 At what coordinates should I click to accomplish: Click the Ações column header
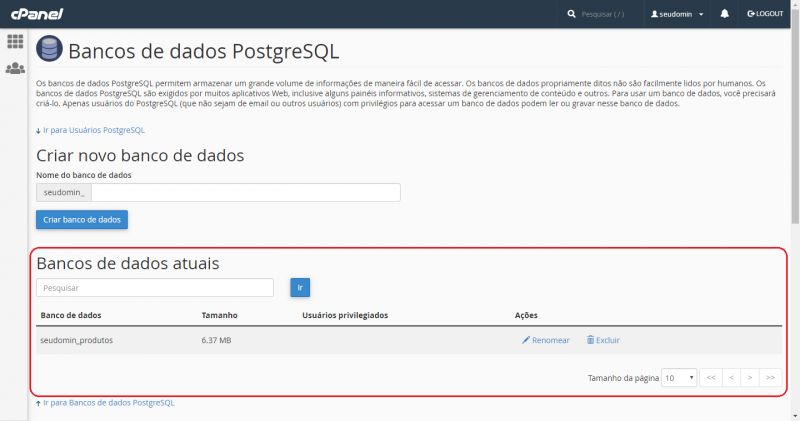point(526,315)
